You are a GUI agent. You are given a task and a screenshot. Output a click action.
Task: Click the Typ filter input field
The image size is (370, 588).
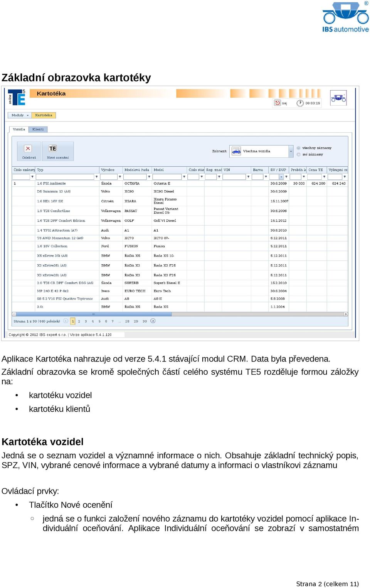pyautogui.click(x=65, y=177)
